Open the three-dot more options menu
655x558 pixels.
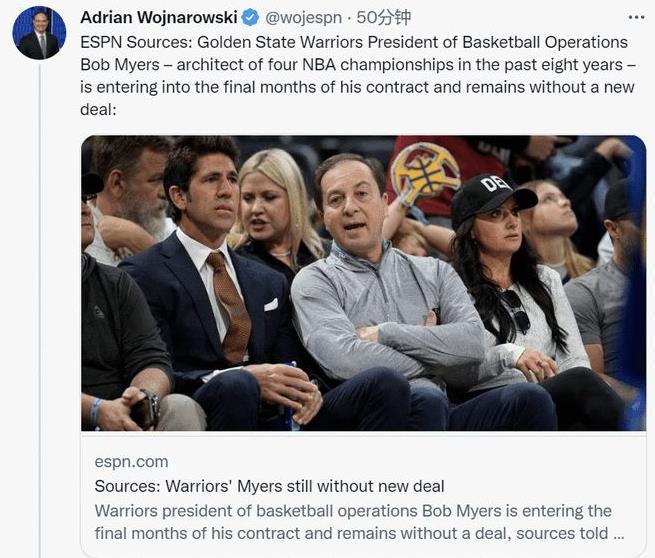tap(636, 17)
